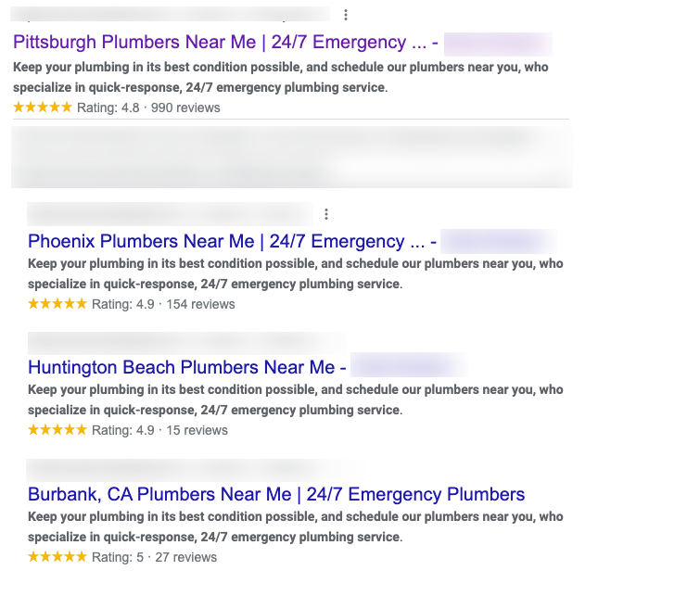700x596 pixels.
Task: Click the Phoenix result description snippet
Action: pyautogui.click(x=295, y=273)
